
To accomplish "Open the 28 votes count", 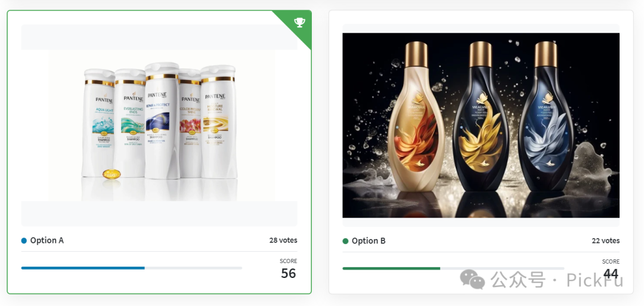I will (283, 240).
